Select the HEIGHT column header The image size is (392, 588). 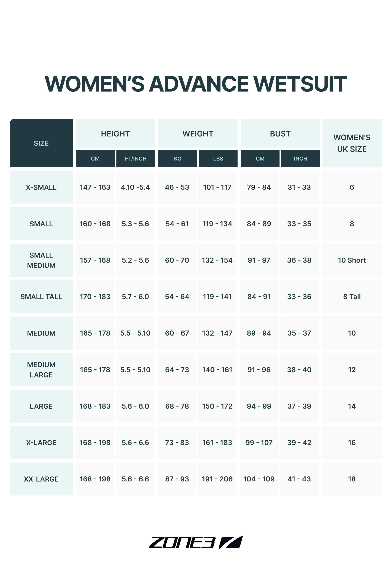(x=115, y=134)
